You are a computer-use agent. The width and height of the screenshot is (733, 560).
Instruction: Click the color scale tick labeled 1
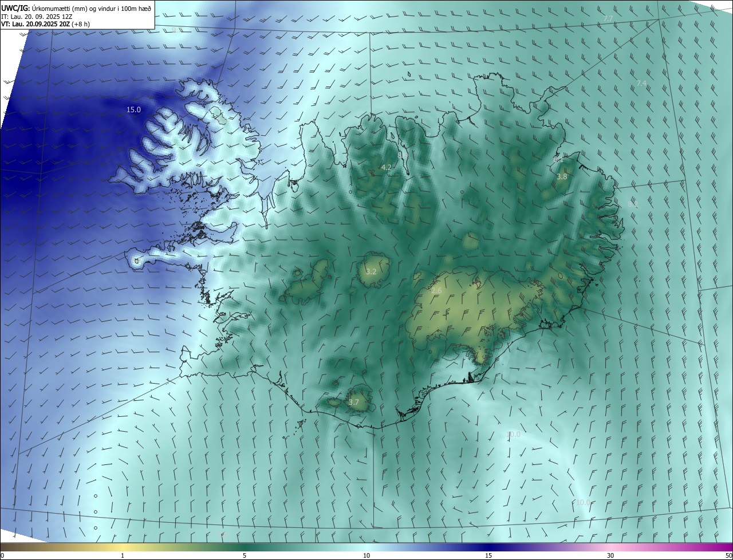click(123, 555)
